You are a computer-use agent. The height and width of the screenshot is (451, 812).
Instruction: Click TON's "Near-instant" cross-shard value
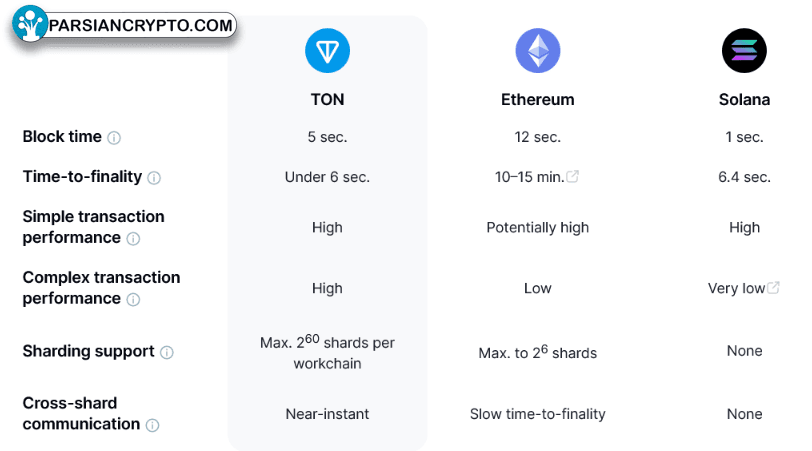point(327,414)
